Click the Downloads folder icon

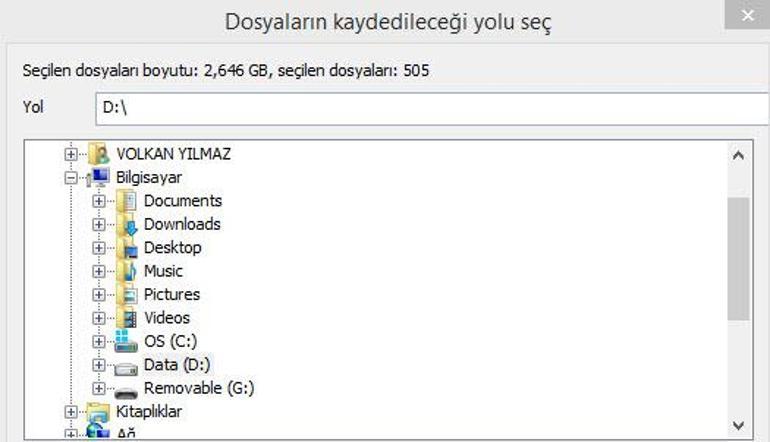[126, 225]
